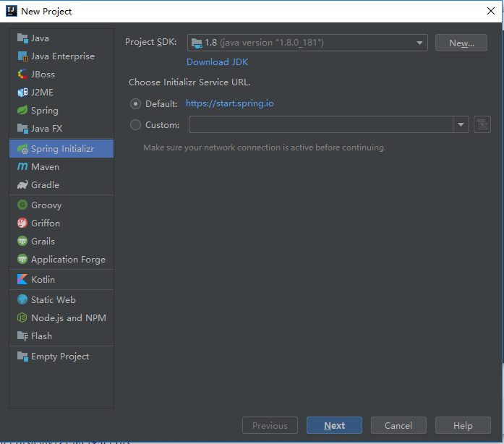Open the Download JDK link

point(217,61)
